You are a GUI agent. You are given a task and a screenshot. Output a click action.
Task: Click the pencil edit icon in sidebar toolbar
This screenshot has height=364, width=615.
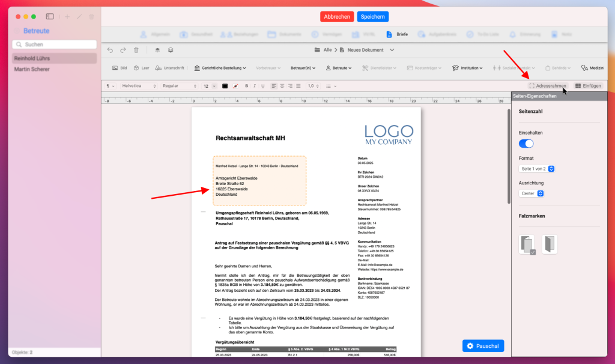[79, 16]
